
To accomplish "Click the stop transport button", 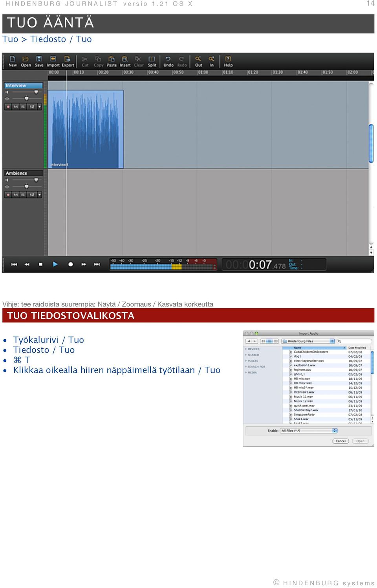I will coord(40,264).
